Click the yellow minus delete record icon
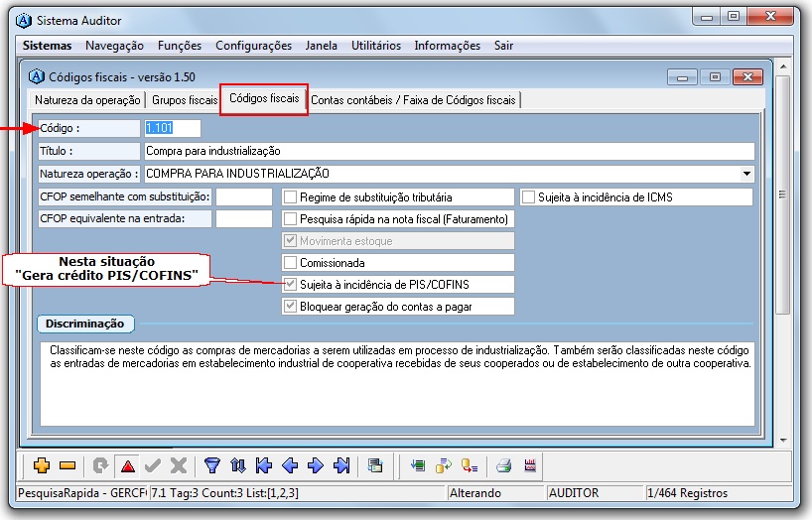 (x=68, y=465)
